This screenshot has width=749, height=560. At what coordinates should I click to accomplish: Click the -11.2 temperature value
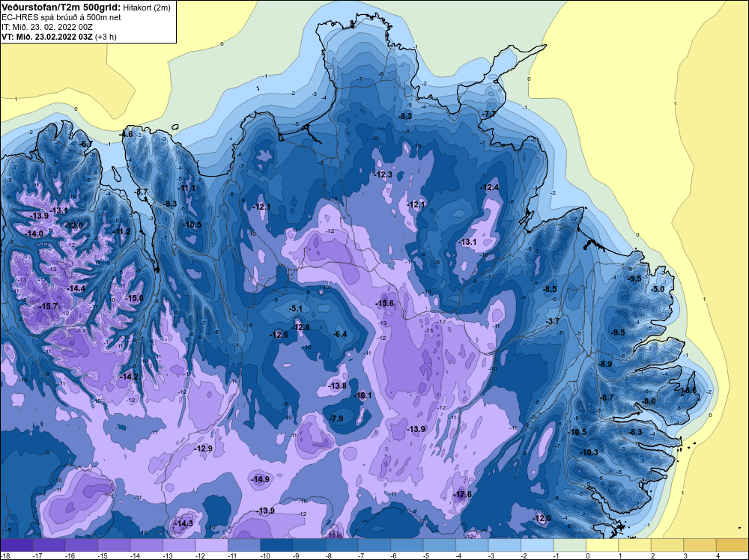[121, 231]
